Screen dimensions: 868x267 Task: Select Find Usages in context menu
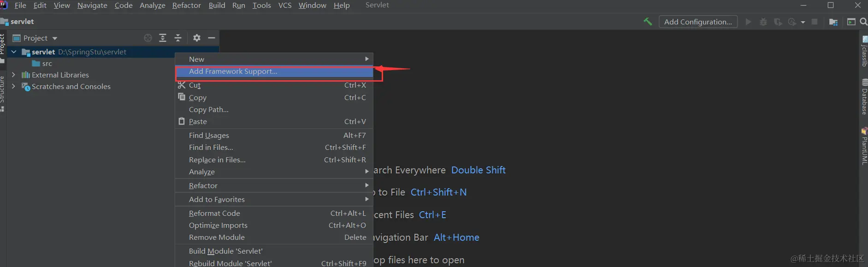point(274,135)
